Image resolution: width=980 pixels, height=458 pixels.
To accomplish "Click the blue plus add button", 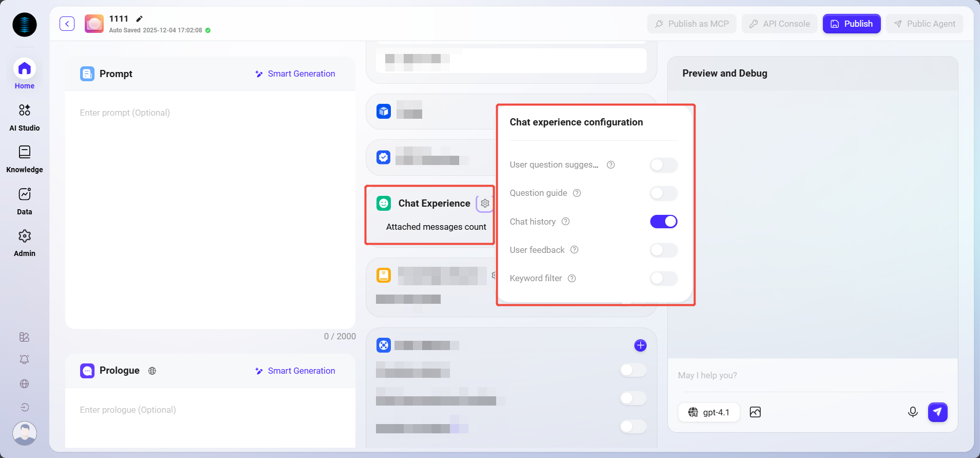I will click(640, 345).
